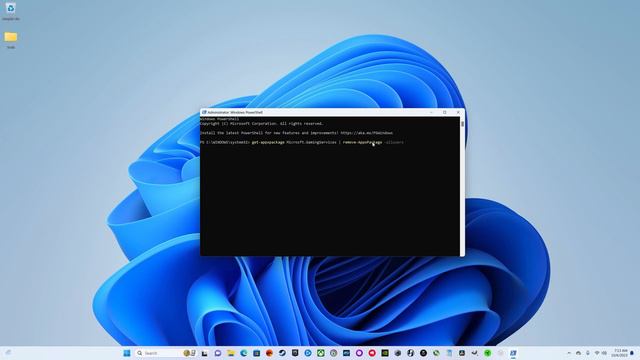Image resolution: width=640 pixels, height=360 pixels.
Task: Open the network and volume quick settings
Action: [x=600, y=353]
